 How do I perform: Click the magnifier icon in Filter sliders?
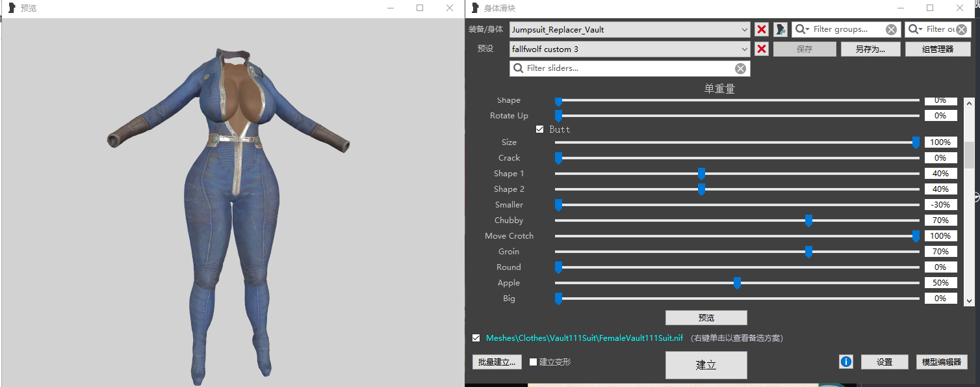(x=519, y=68)
